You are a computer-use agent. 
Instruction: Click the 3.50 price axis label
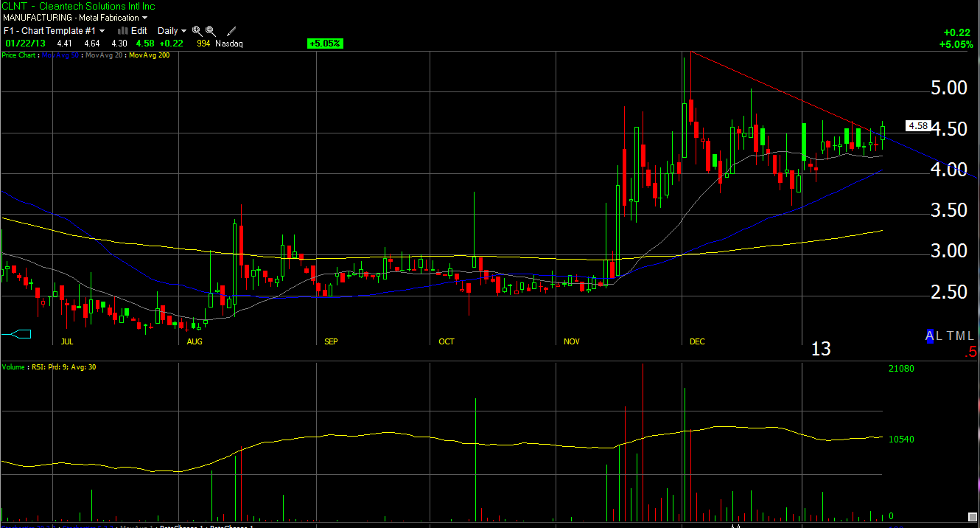(x=948, y=211)
